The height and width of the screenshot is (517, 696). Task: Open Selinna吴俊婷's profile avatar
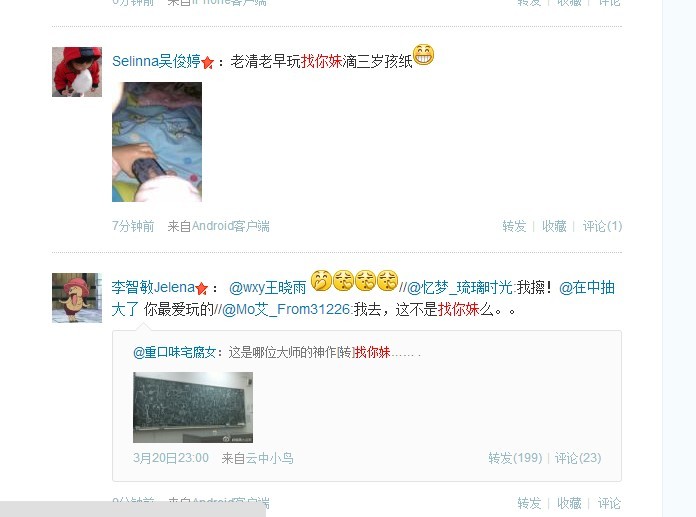coord(77,72)
